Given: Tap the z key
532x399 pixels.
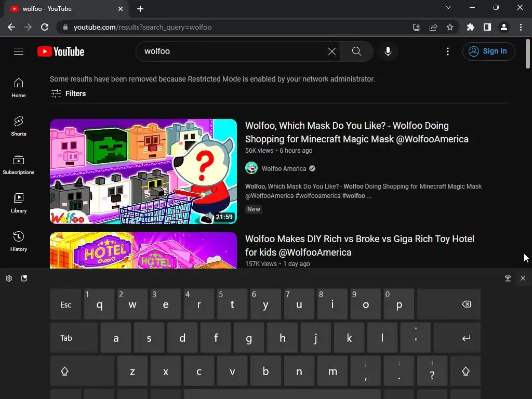Looking at the screenshot, I should 132,371.
